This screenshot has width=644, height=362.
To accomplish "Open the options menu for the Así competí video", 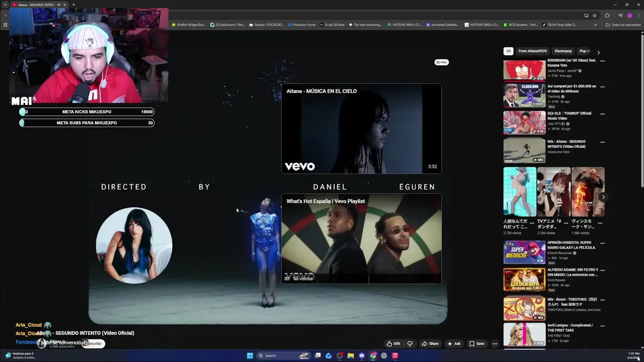I will click(602, 86).
